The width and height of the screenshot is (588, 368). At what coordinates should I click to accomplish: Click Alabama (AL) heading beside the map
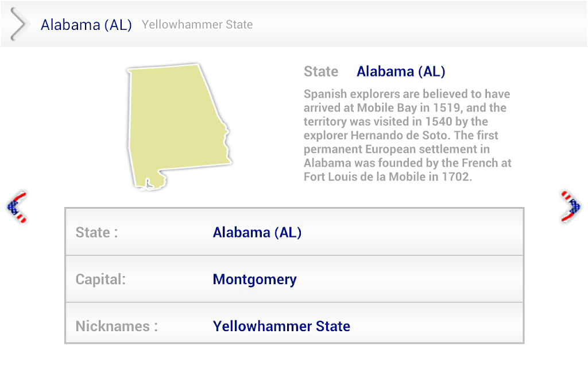coord(401,71)
